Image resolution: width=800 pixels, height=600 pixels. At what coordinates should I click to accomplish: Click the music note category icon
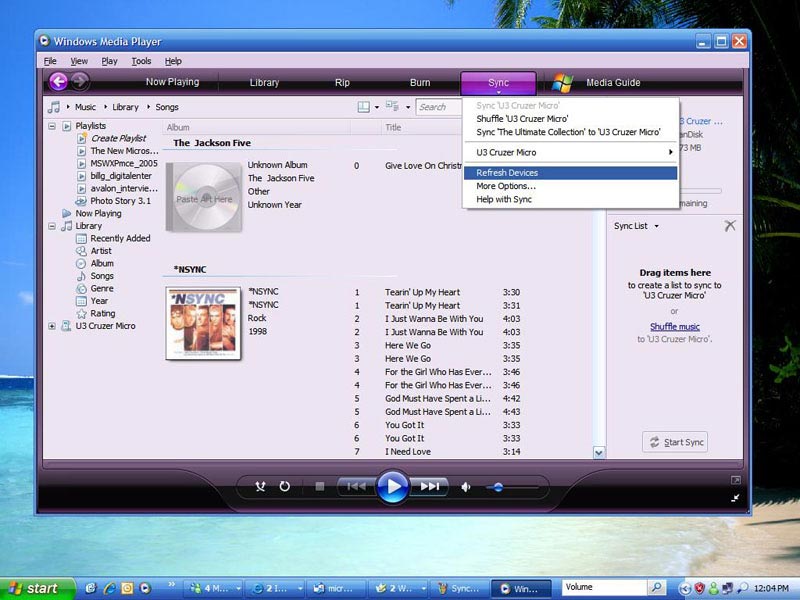tap(54, 107)
